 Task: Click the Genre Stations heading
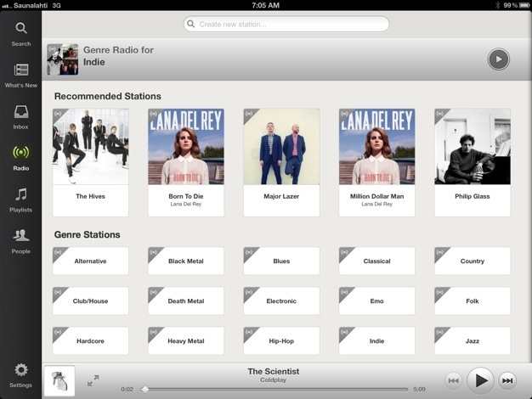click(x=88, y=234)
